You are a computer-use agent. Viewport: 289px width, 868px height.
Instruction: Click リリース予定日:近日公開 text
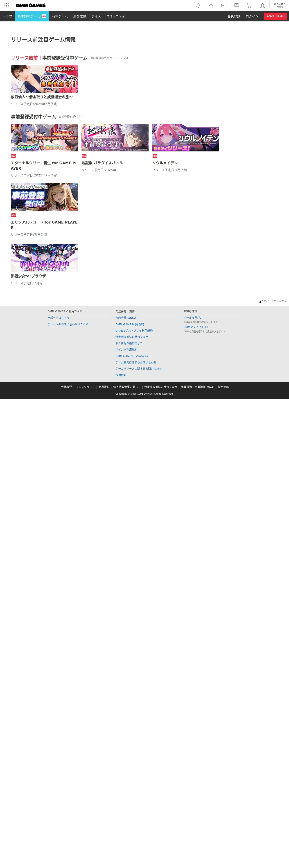29,235
